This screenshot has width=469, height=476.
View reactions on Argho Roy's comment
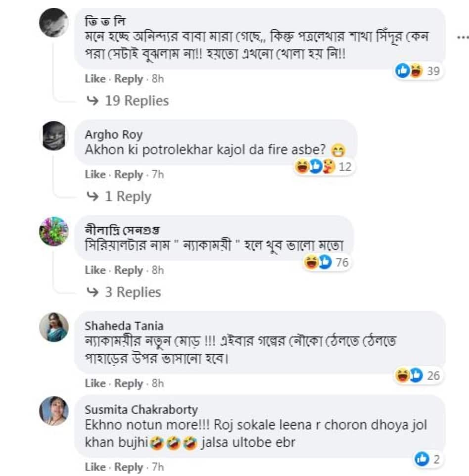pos(323,167)
